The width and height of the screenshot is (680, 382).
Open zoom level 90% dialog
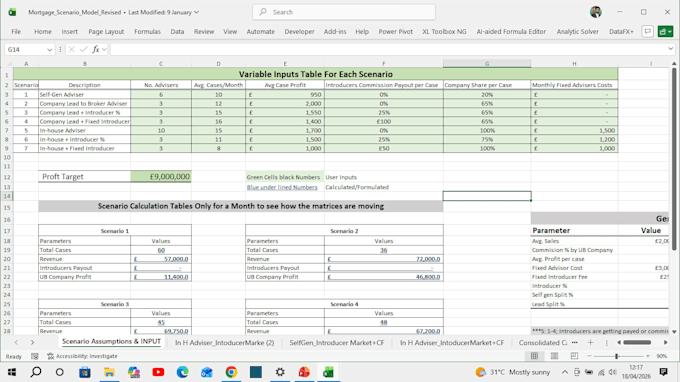pyautogui.click(x=661, y=356)
